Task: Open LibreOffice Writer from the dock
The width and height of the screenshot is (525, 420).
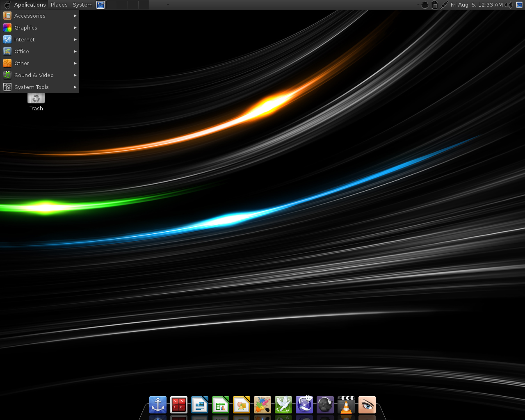Action: pos(200,405)
